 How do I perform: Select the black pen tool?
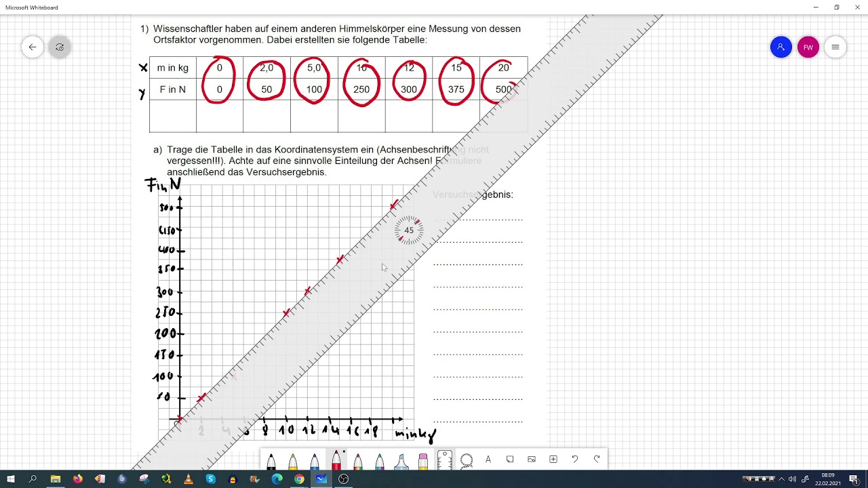tap(271, 462)
